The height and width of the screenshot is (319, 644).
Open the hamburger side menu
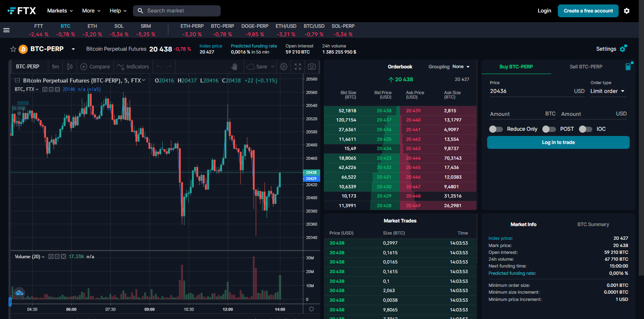pyautogui.click(x=6, y=30)
